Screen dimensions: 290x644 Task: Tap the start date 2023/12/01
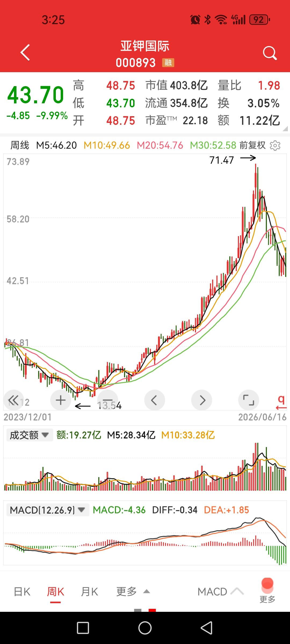27,417
